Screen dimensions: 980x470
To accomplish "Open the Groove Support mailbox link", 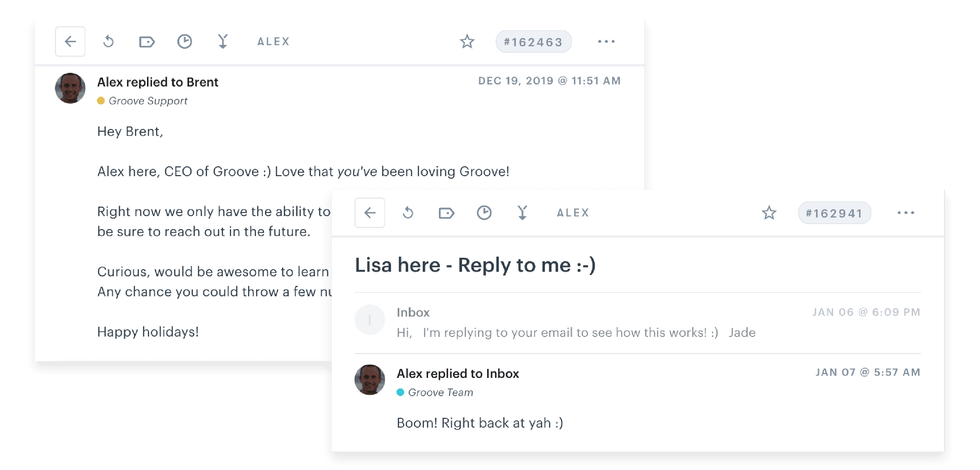I will pos(148,101).
